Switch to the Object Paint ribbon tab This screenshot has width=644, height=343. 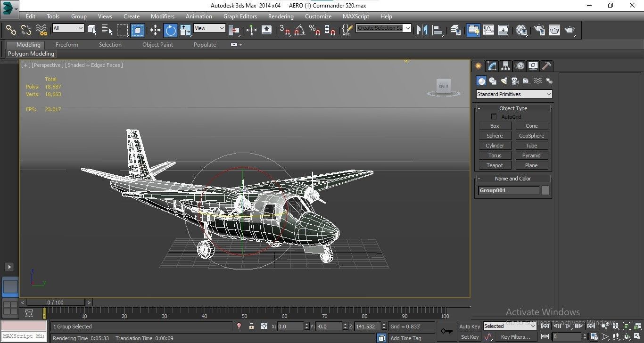coord(157,45)
